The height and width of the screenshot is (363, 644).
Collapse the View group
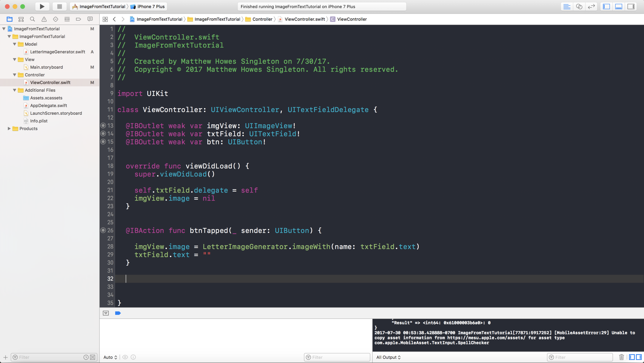[15, 59]
